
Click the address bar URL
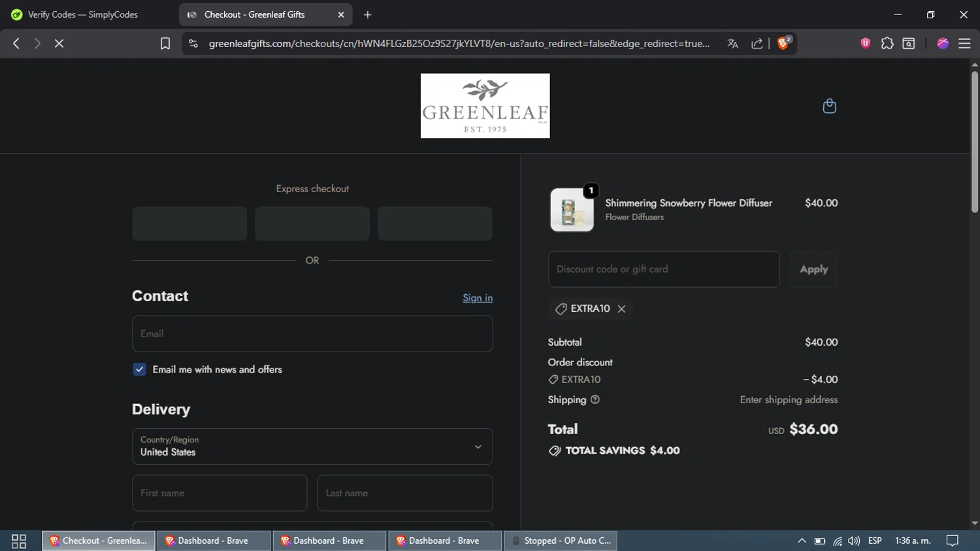tap(459, 43)
